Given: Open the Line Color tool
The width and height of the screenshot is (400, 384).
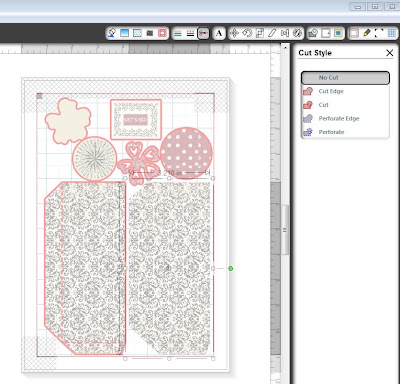Looking at the screenshot, I should 178,33.
